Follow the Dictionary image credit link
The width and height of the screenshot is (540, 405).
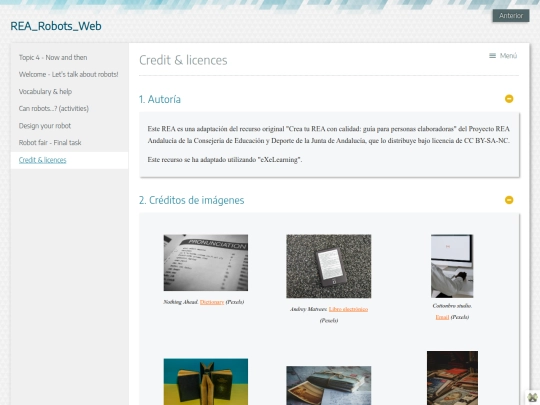tap(212, 302)
